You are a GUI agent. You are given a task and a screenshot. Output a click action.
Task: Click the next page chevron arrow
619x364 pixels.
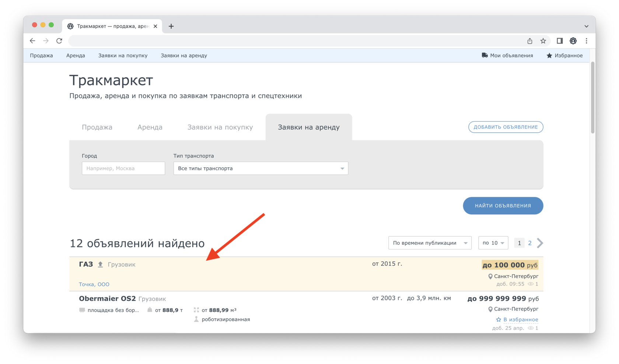click(540, 243)
